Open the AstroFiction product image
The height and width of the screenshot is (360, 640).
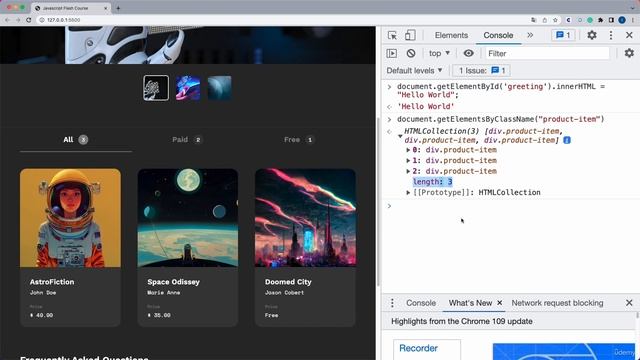[70, 218]
